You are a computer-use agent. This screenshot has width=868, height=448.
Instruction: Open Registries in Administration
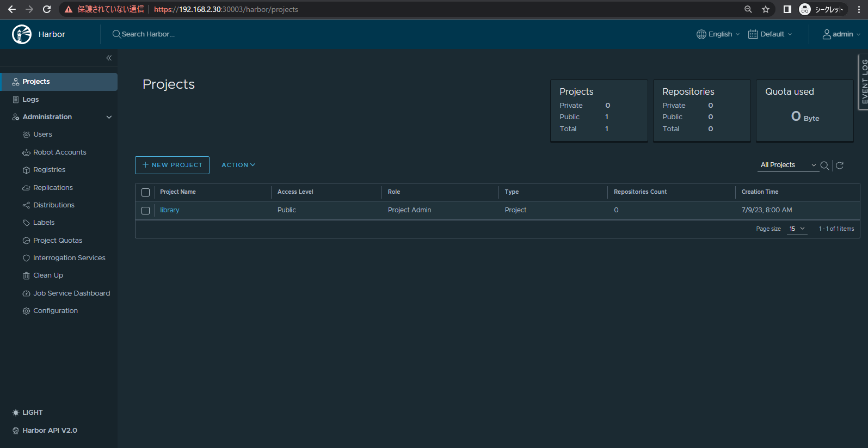click(x=49, y=170)
